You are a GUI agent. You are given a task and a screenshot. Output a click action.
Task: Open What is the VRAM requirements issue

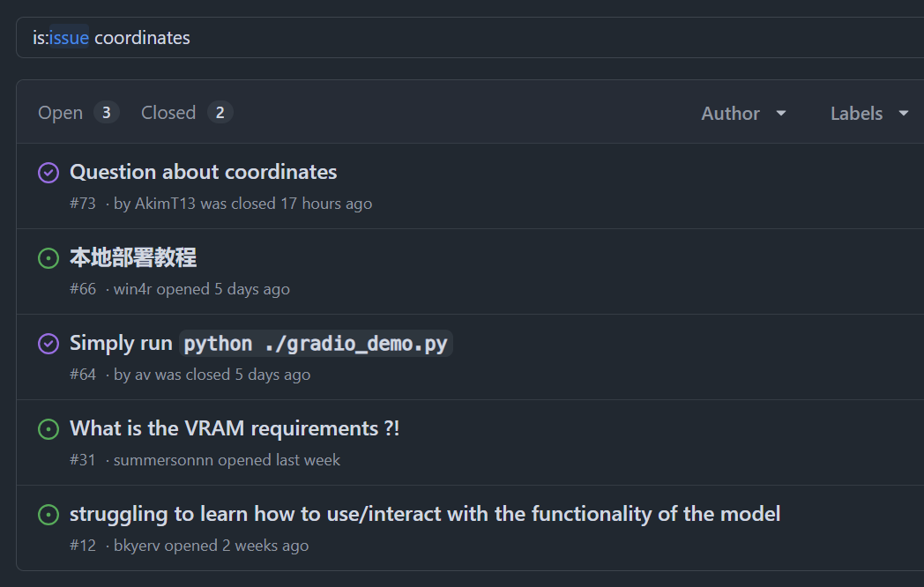(x=235, y=428)
